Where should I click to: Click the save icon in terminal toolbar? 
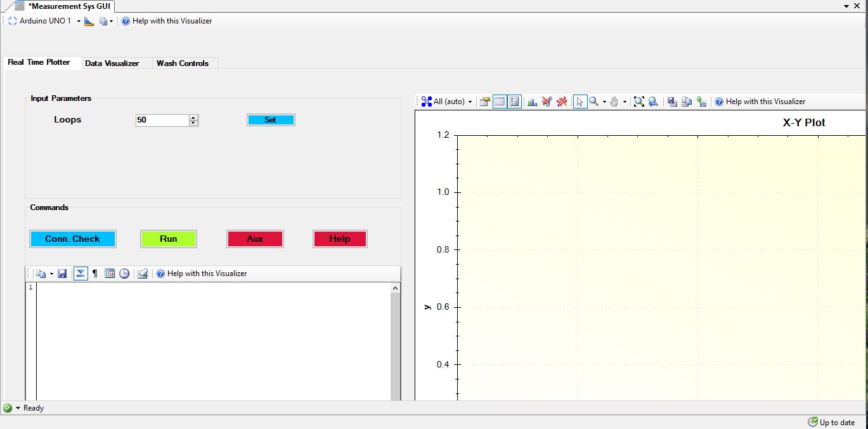(x=62, y=274)
